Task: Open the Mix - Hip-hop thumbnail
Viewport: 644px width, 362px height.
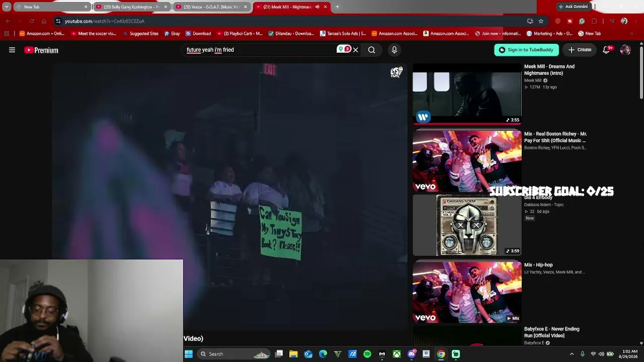Action: [x=467, y=292]
